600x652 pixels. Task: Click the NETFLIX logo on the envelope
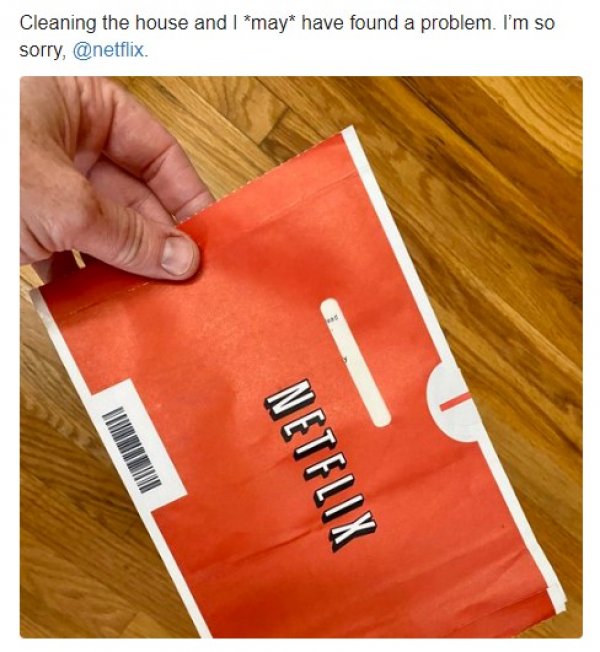pyautogui.click(x=320, y=465)
